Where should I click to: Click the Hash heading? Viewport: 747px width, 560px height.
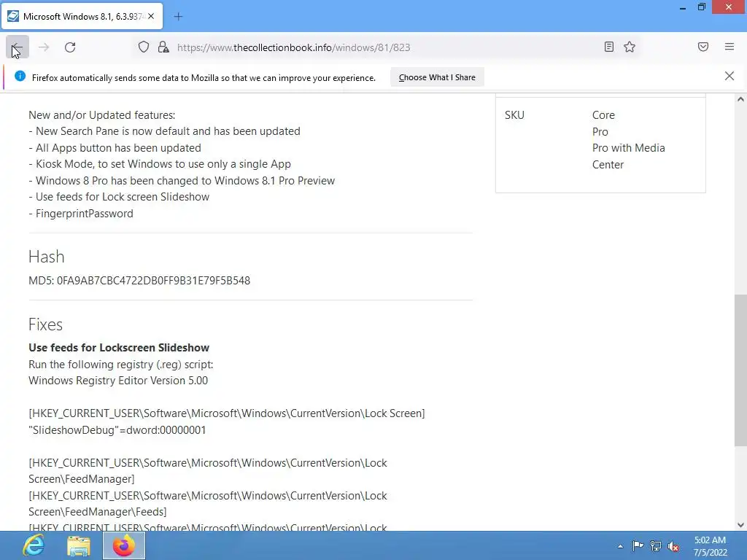click(x=46, y=257)
